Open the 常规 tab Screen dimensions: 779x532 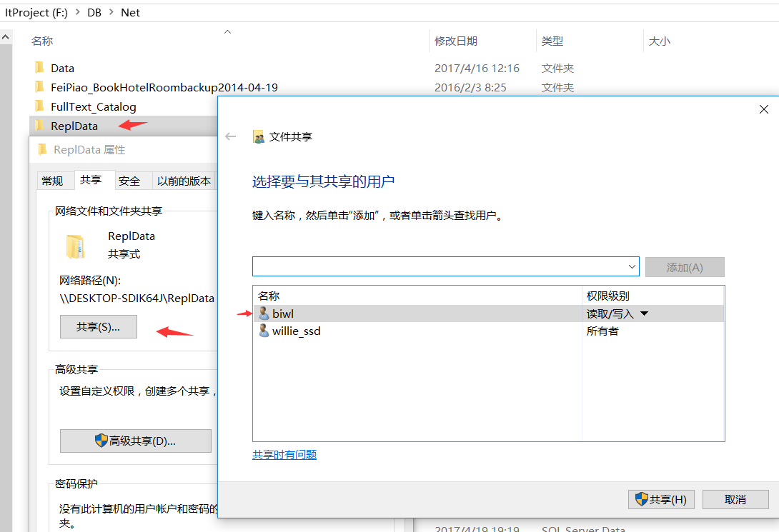coord(52,181)
